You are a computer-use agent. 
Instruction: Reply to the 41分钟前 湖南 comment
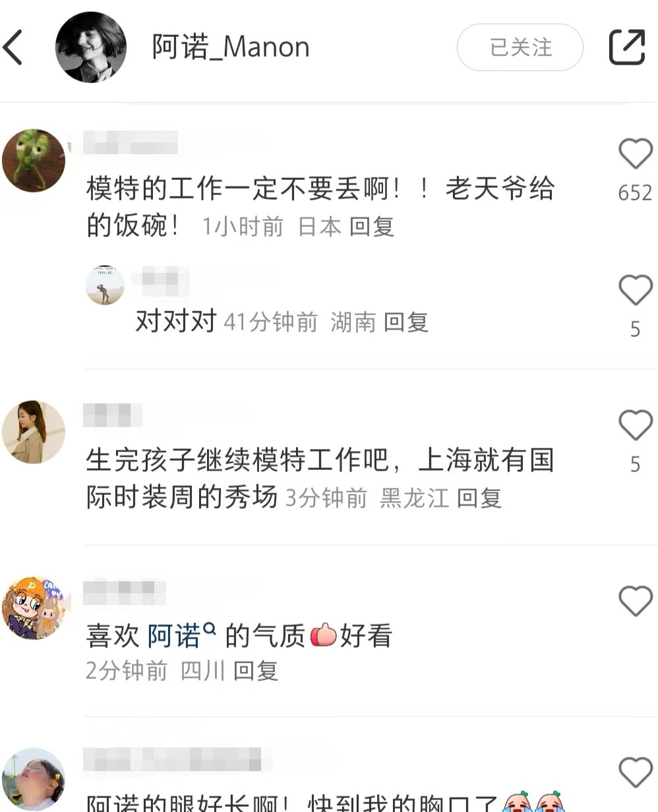click(x=406, y=322)
